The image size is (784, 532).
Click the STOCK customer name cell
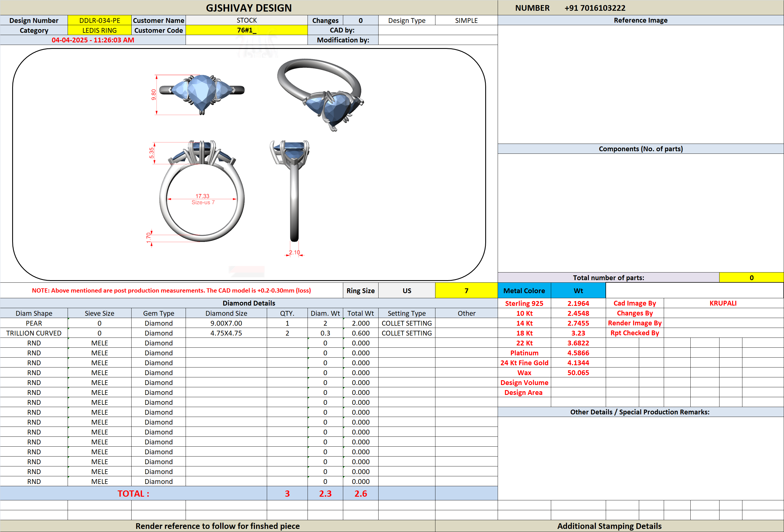[x=247, y=20]
